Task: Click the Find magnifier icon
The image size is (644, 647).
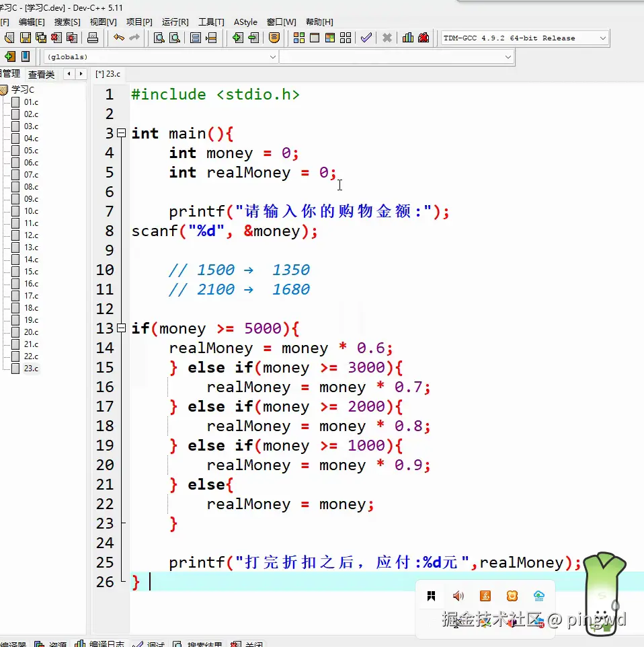Action: (x=159, y=38)
